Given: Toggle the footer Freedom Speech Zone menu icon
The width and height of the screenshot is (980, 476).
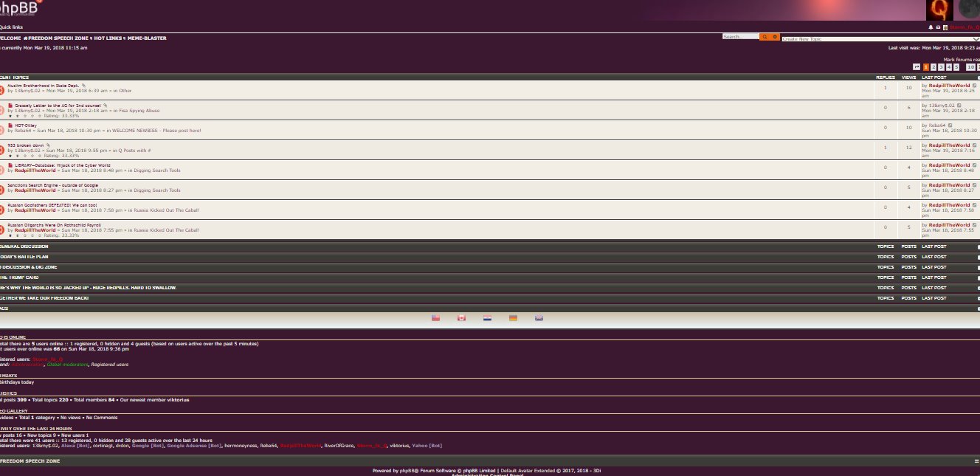Looking at the screenshot, I should click(976, 461).
